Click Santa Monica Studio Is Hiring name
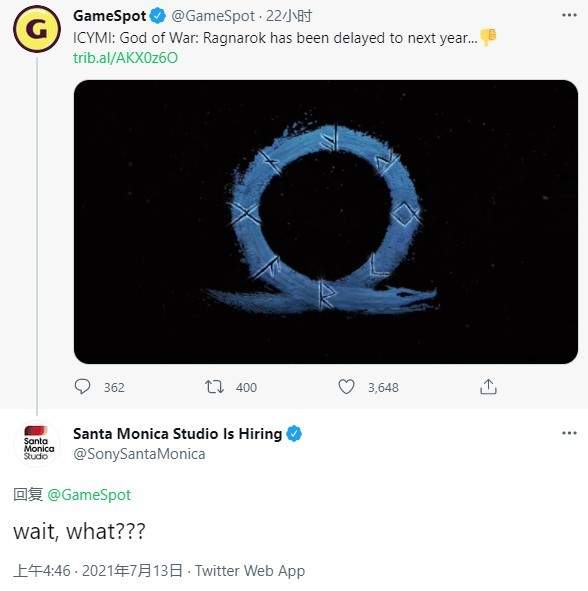 point(178,434)
